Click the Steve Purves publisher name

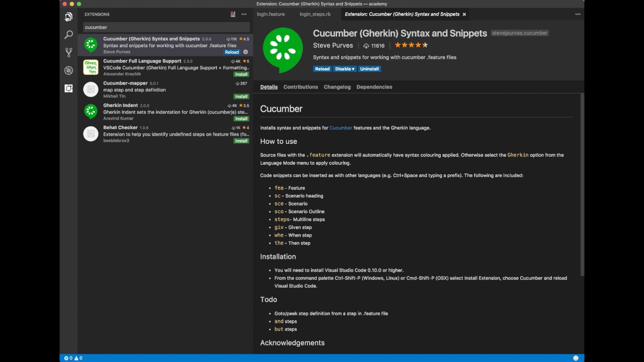(333, 46)
